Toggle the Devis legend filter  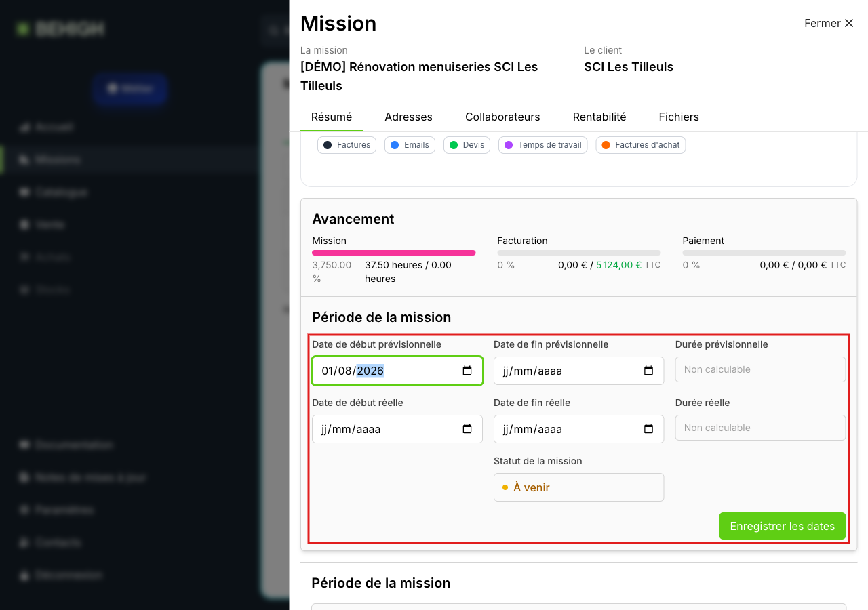[x=467, y=145]
